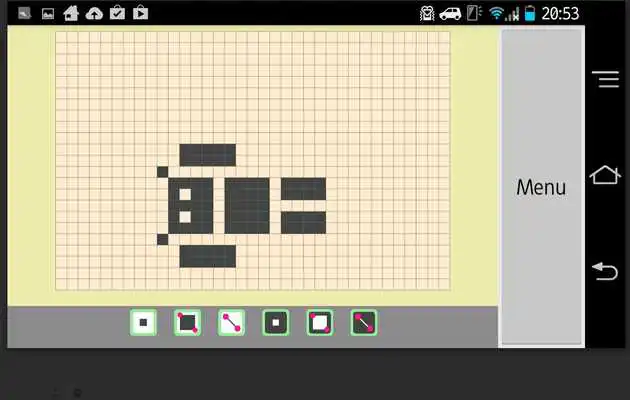Click the small isolated pixel at upper left
Image resolution: width=630 pixels, height=400 pixels.
[162, 172]
